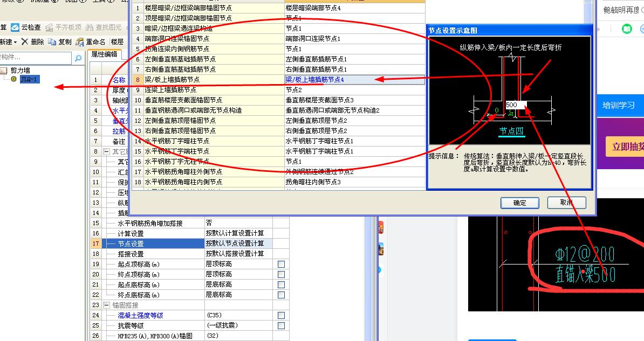This screenshot has width=644, height=341.
Task: Open the 新建 dropdown arrow
Action: (15, 42)
